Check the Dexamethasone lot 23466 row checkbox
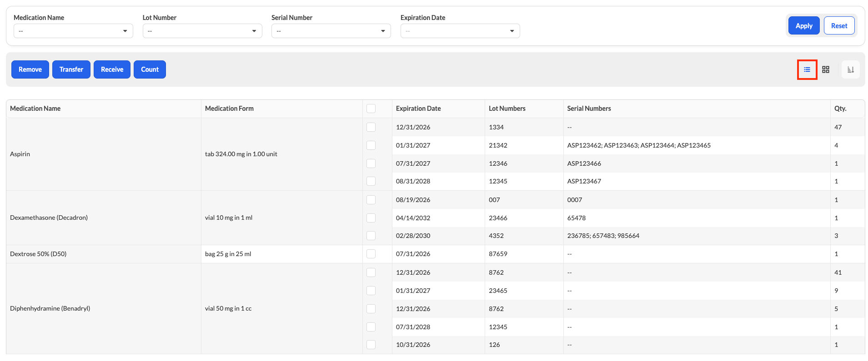Viewport: 868px width, 361px height. tap(371, 218)
